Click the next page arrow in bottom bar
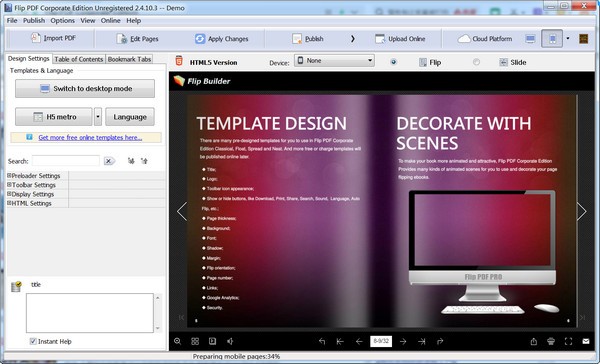 pos(403,341)
